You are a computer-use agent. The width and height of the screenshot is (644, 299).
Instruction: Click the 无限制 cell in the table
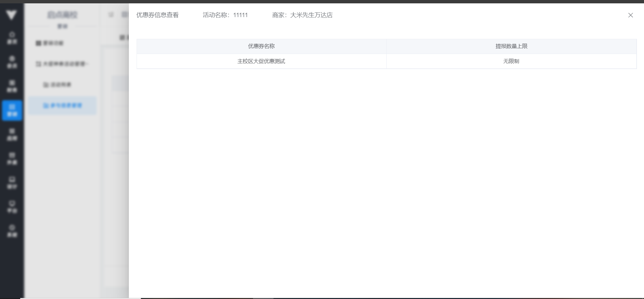click(511, 61)
